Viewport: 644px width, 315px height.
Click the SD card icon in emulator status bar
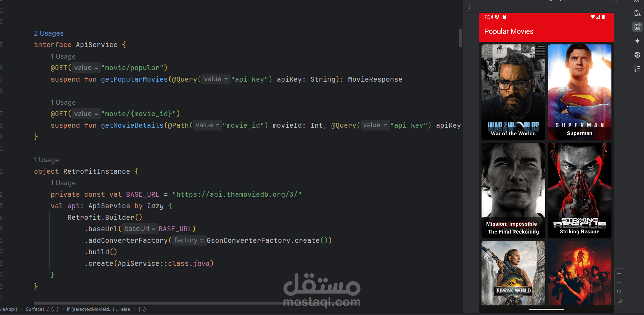click(504, 17)
